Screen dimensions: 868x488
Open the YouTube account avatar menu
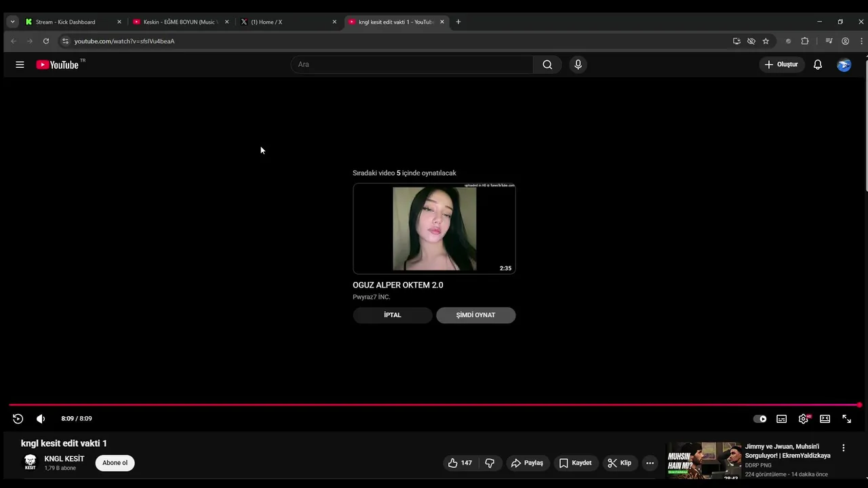pos(844,64)
